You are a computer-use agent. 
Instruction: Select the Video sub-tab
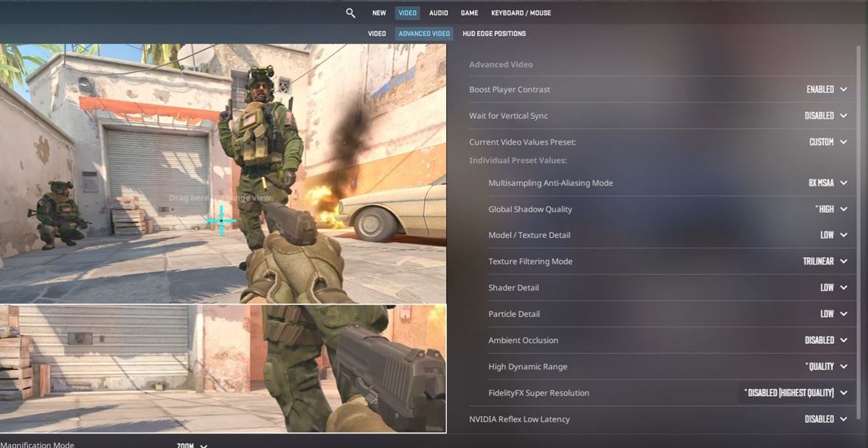pos(377,34)
